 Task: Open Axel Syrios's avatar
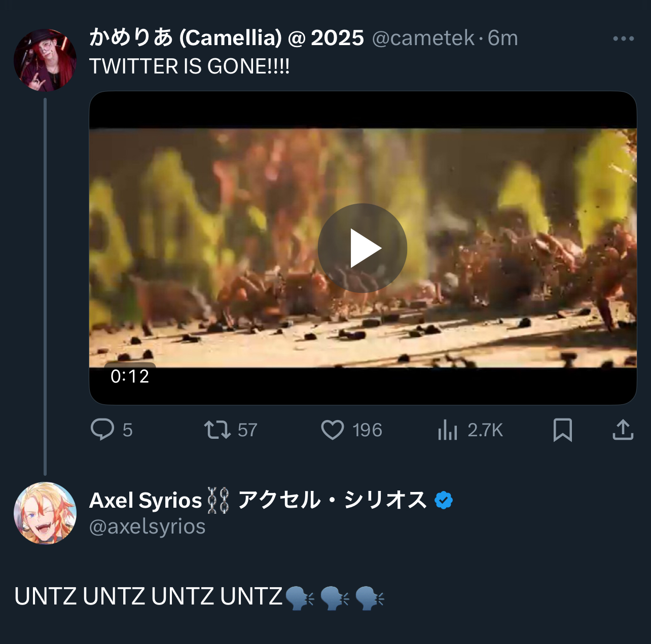45,513
